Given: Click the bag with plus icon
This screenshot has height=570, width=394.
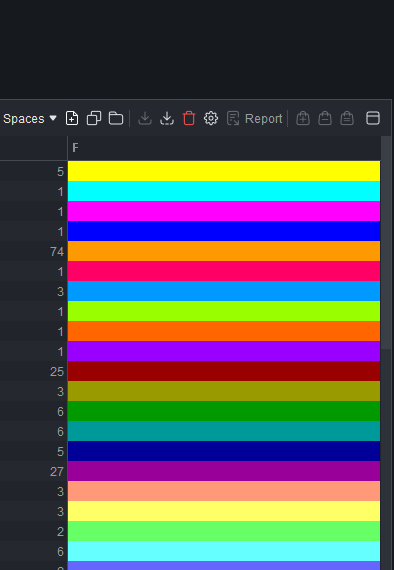Looking at the screenshot, I should (x=303, y=119).
